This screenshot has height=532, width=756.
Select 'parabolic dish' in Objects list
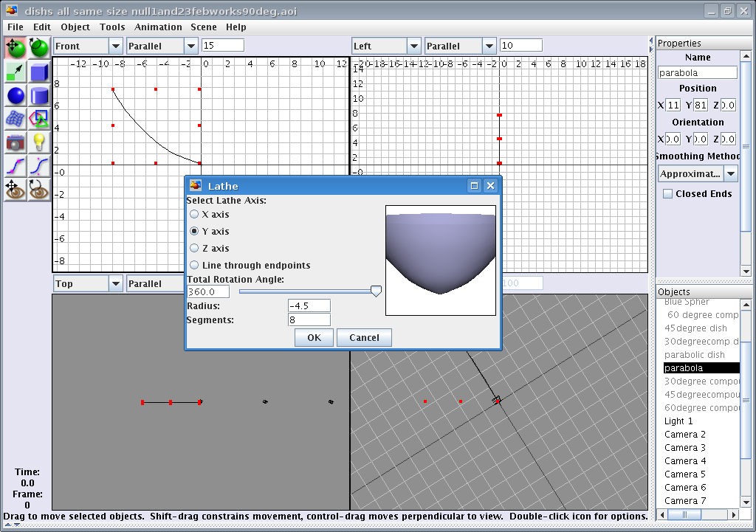(694, 355)
